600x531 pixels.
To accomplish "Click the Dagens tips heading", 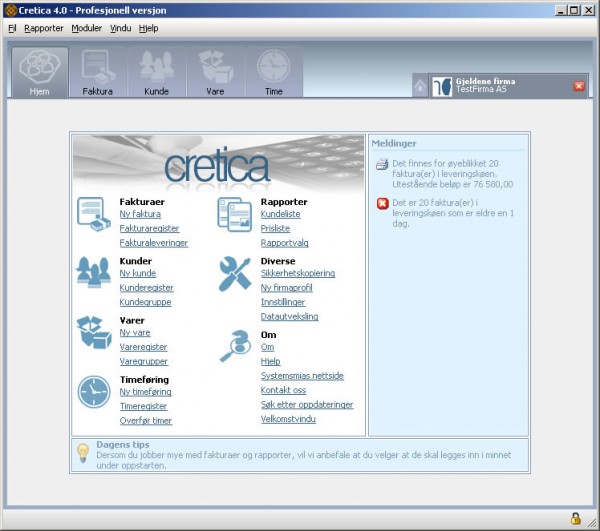I will tap(123, 445).
